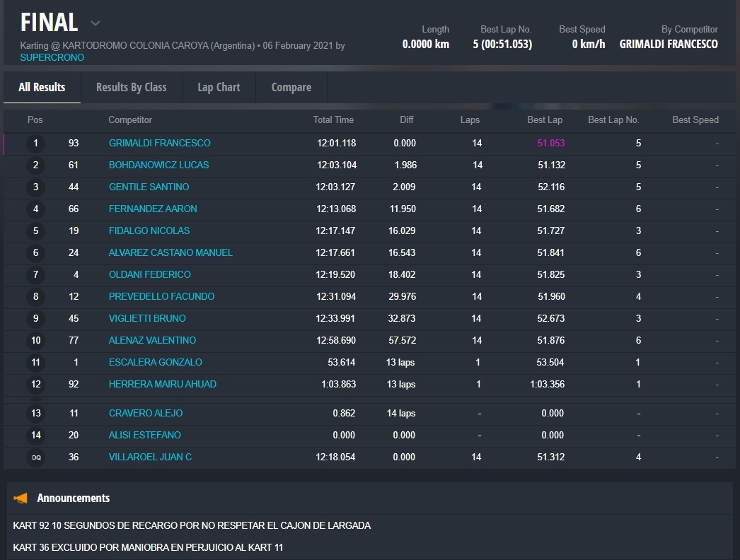The height and width of the screenshot is (560, 740).
Task: Open the SUPERCRONO organizer link
Action: pos(52,57)
